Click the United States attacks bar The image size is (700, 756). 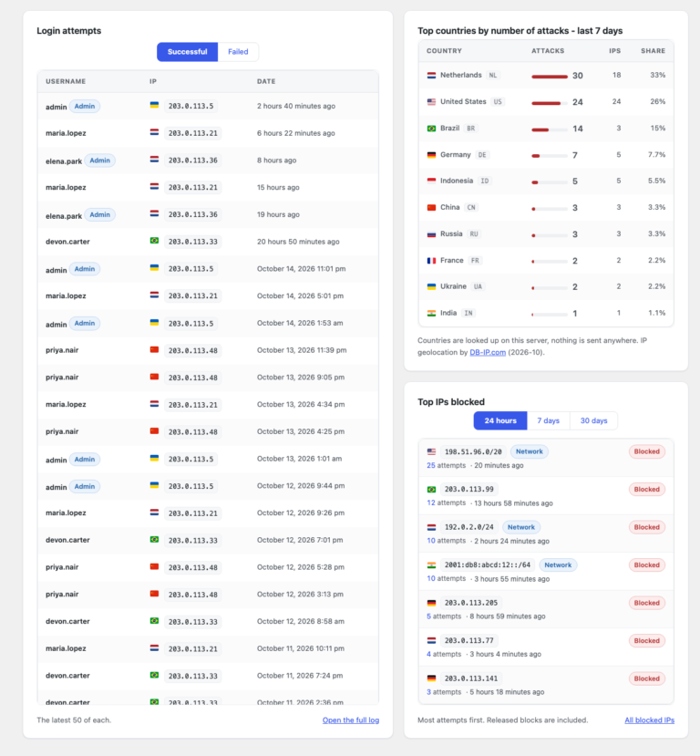click(x=550, y=103)
